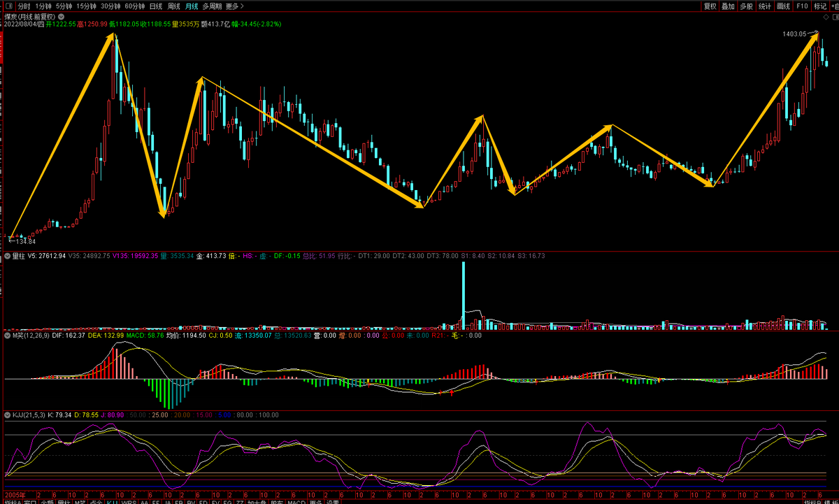Open the 画线 drawing tools
The image size is (839, 504).
tap(783, 6)
